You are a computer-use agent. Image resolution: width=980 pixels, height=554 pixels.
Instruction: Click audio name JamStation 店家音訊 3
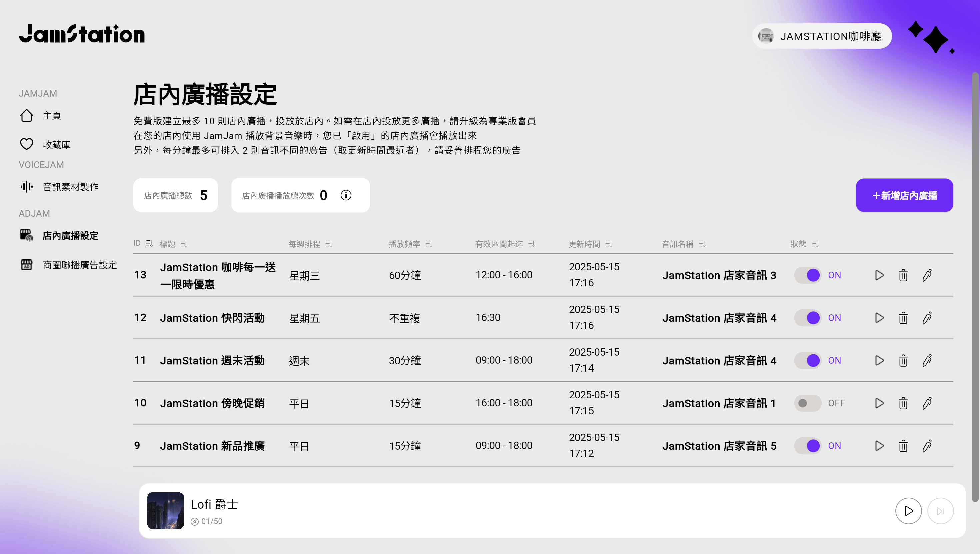(719, 275)
